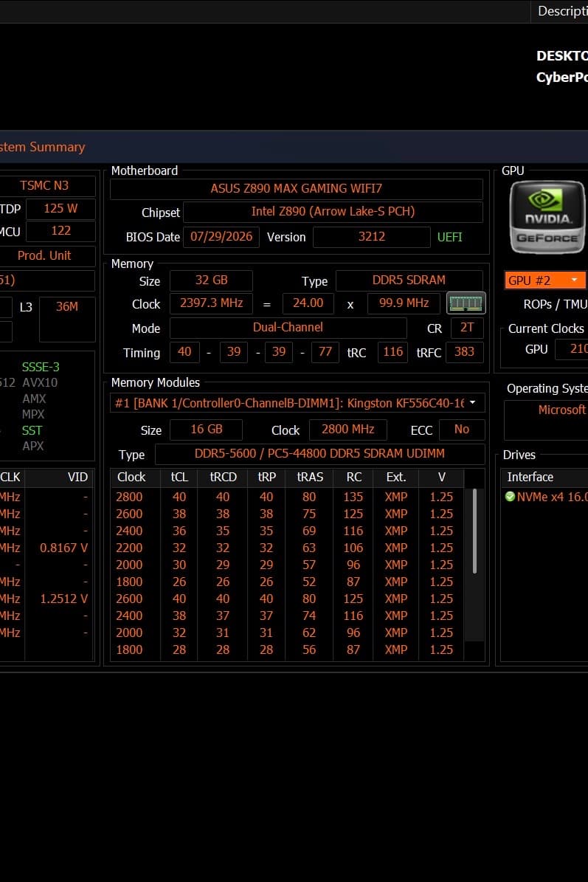
Task: Click the DDR5 SDRAM type field
Action: [x=409, y=280]
